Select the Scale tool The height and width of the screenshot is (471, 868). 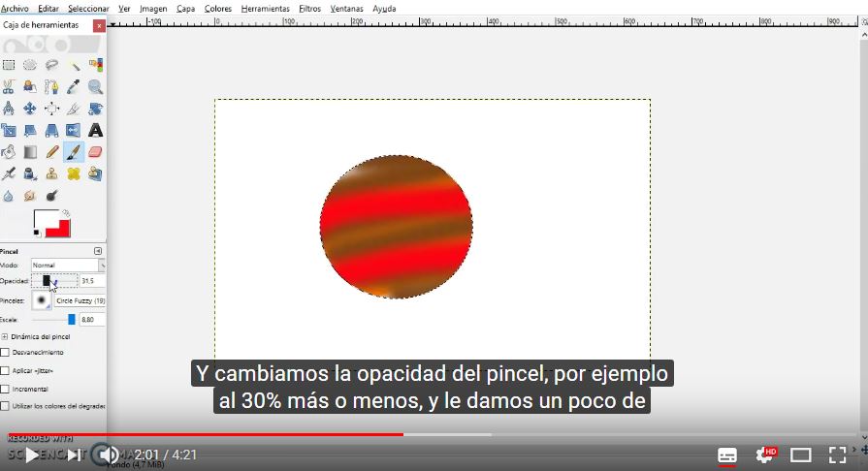click(x=9, y=130)
